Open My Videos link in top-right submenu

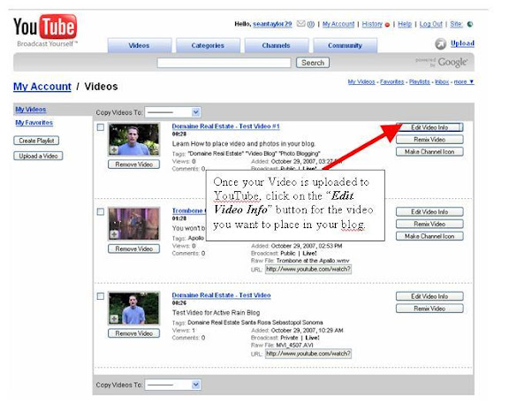tap(361, 82)
